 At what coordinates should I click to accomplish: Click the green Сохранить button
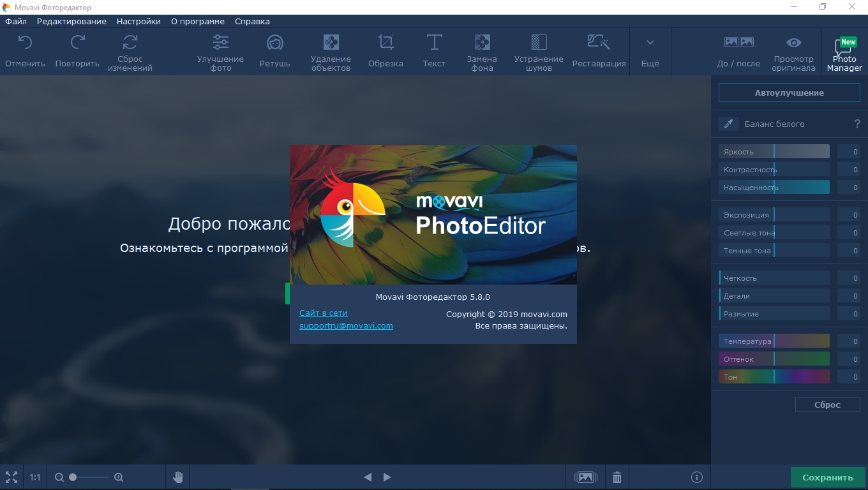coord(828,477)
